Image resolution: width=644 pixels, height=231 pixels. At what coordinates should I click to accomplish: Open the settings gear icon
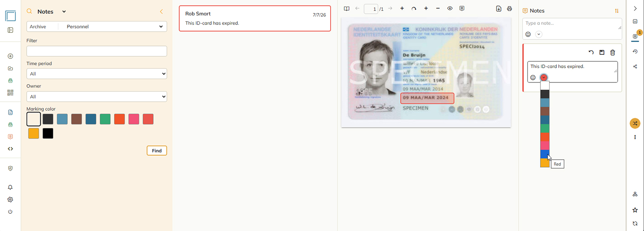pyautogui.click(x=10, y=200)
